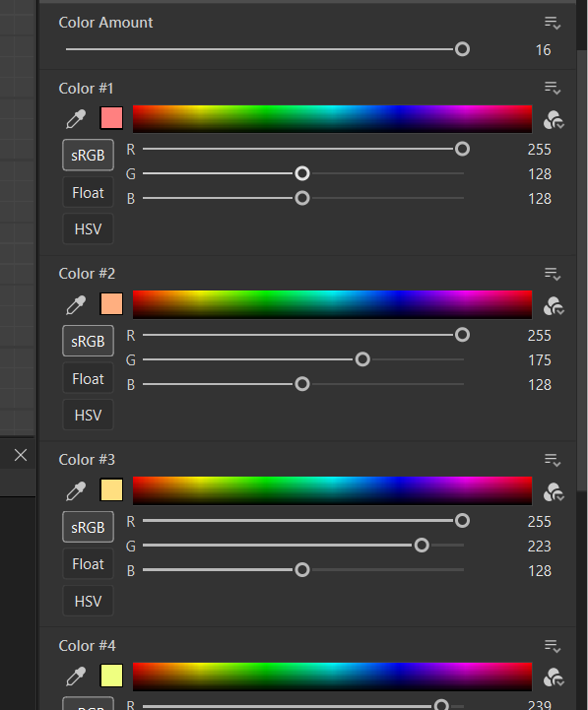Click the Color #4 eyedropper icon
588x710 pixels.
pos(76,677)
